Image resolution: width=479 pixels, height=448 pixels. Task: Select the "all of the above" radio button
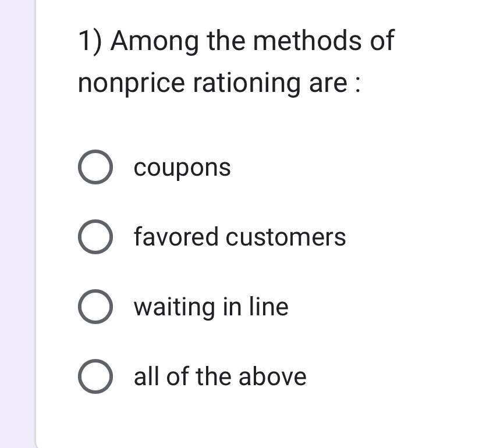click(95, 377)
